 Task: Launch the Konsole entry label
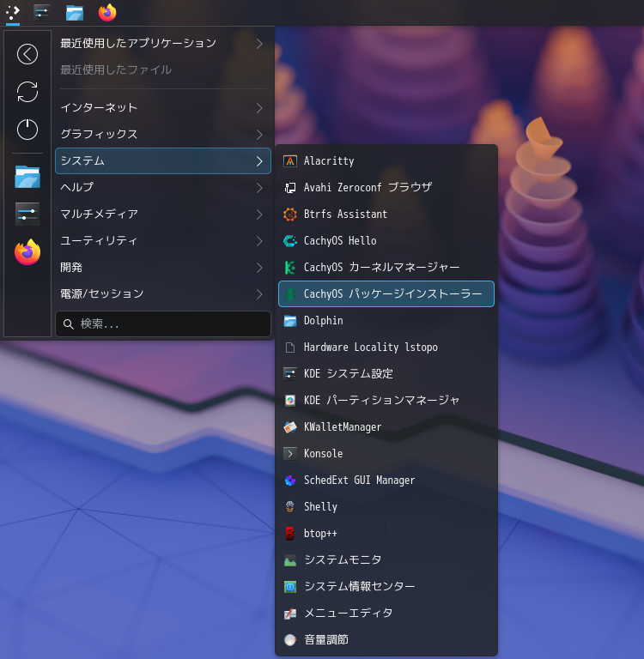coord(323,453)
